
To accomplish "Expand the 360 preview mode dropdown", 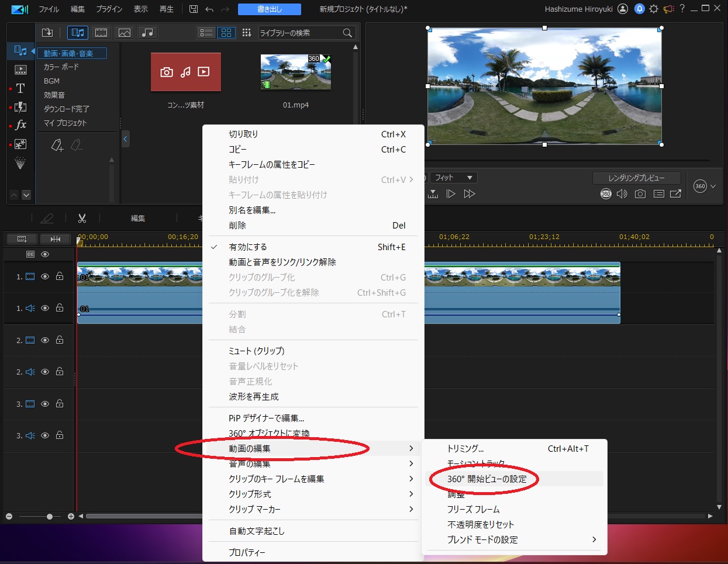I will (x=713, y=186).
